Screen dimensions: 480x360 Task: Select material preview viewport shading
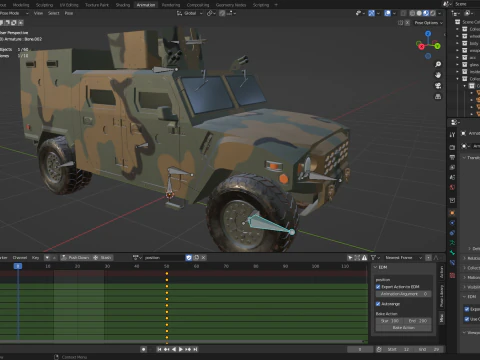click(426, 13)
